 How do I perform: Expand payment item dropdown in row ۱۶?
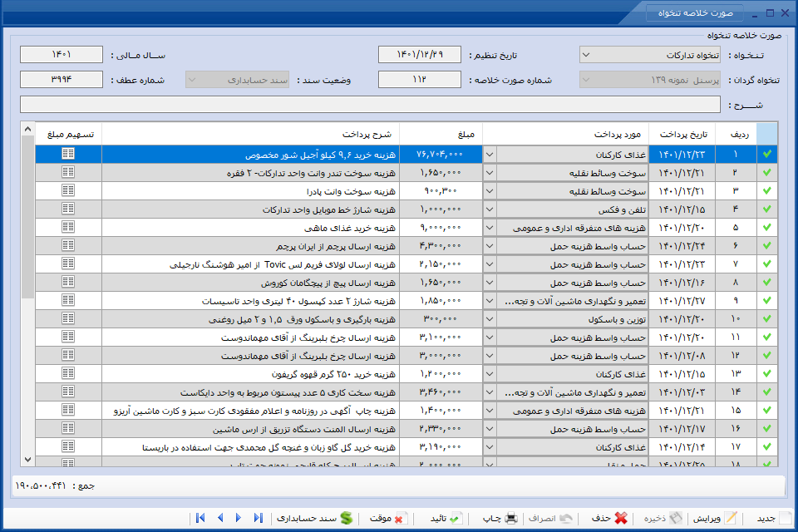[490, 429]
